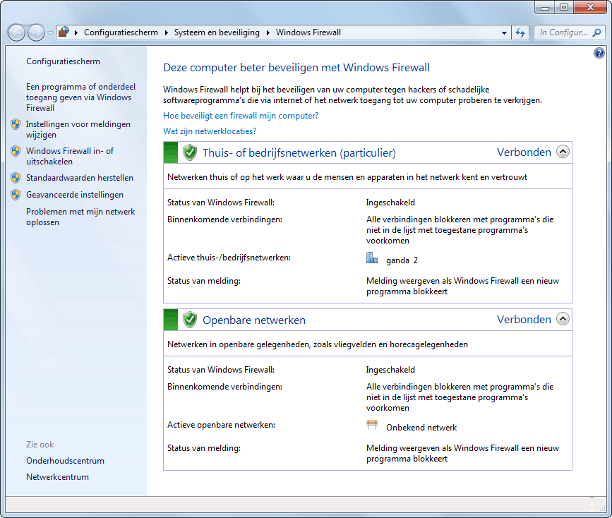Collapse the Openbare netwerken section chevron
The image size is (612, 518).
(x=562, y=319)
